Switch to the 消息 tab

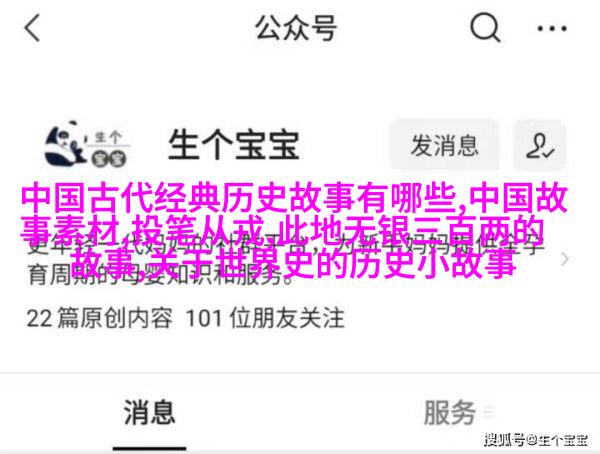[150, 412]
